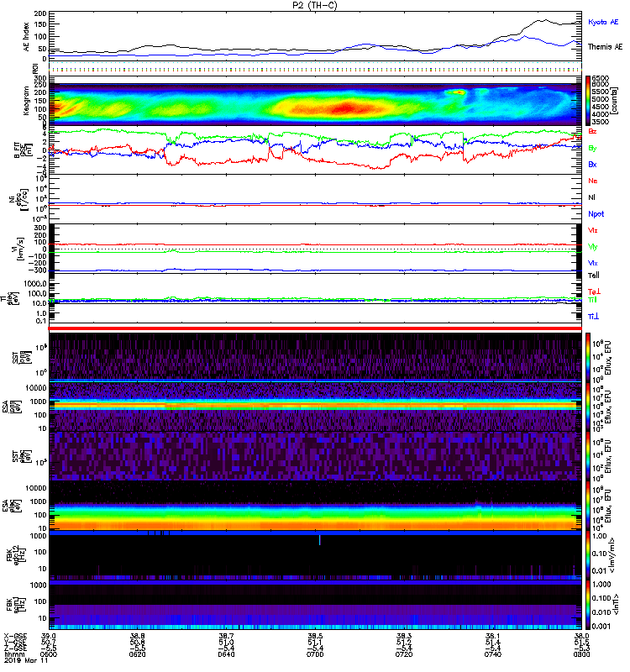Screen dimensions: 630x672
Task: Select the blue "Vix" velocity legend label
Action: (x=593, y=263)
